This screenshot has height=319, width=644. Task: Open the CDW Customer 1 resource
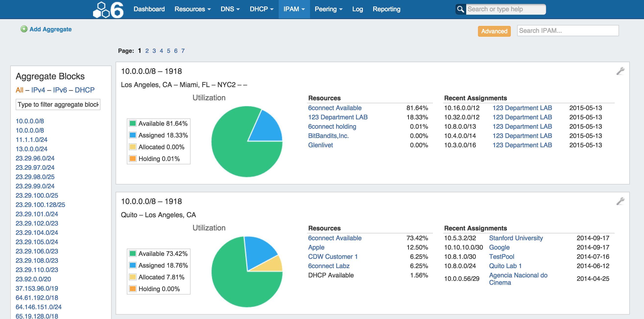tap(333, 257)
